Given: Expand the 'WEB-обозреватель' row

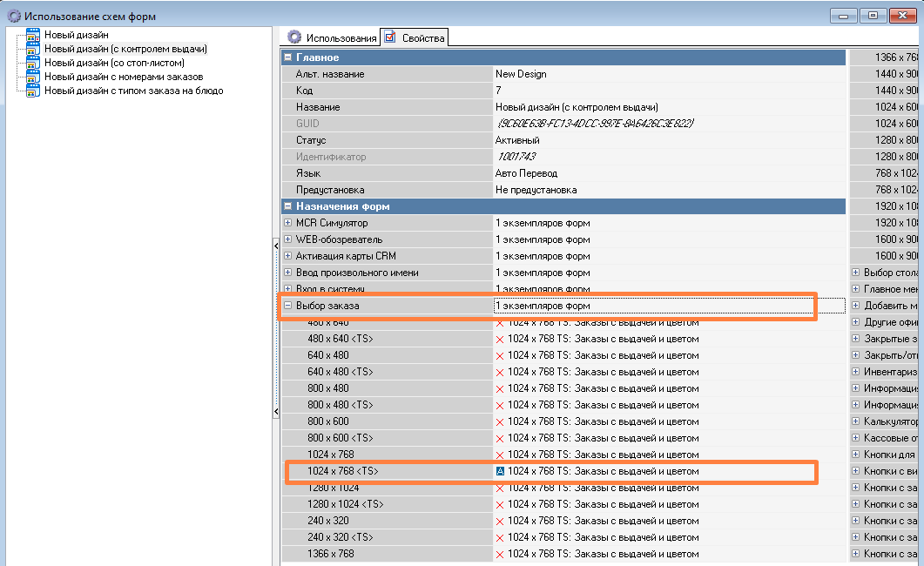Looking at the screenshot, I should 288,239.
